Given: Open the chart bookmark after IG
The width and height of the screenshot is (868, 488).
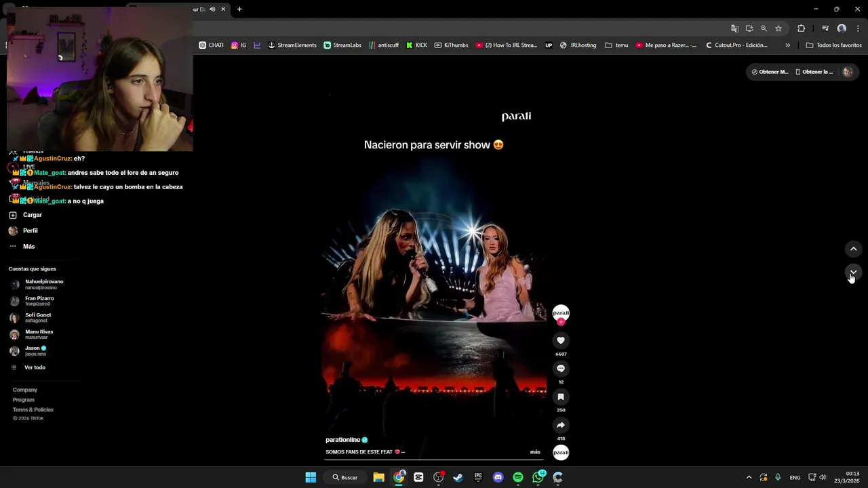Looking at the screenshot, I should click(258, 45).
